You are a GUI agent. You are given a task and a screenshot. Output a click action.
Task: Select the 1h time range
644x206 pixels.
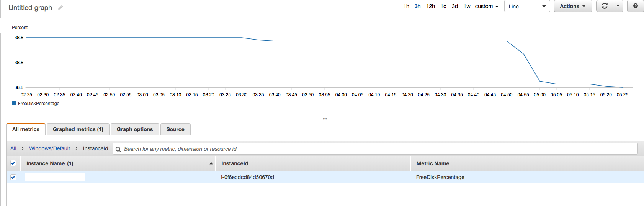click(406, 6)
